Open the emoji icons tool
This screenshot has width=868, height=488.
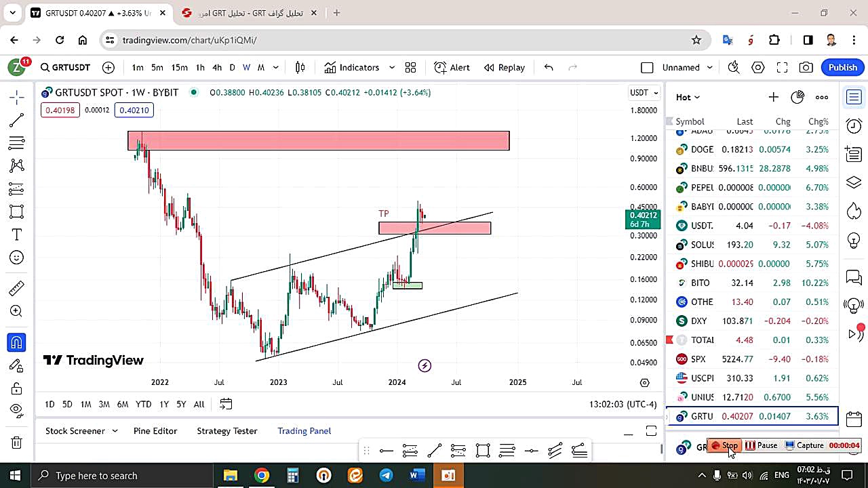point(17,258)
